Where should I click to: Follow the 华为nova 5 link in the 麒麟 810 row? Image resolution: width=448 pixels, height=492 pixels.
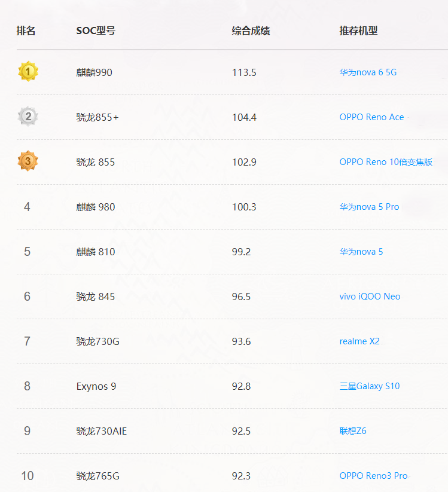click(361, 252)
